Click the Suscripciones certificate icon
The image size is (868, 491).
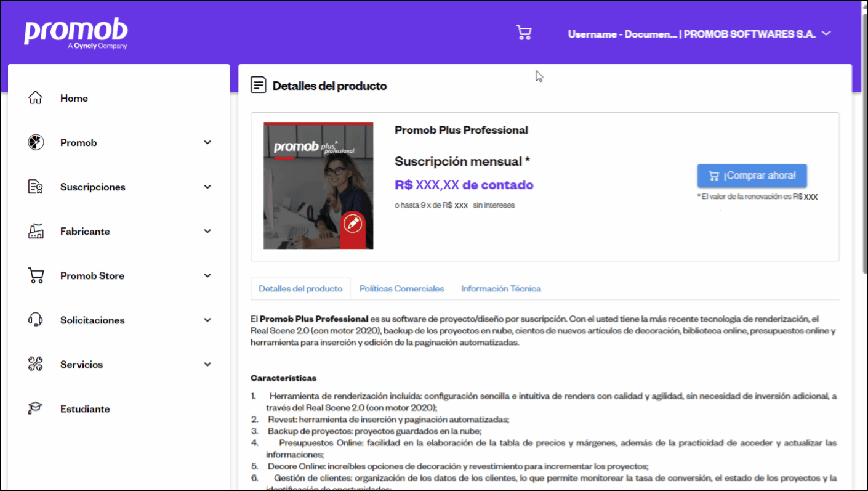click(x=36, y=187)
